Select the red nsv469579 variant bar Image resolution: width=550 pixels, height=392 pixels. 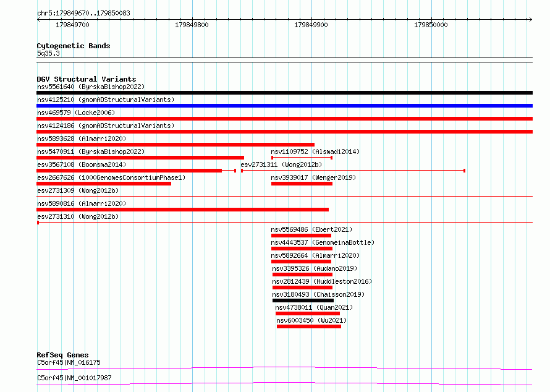tap(284, 119)
